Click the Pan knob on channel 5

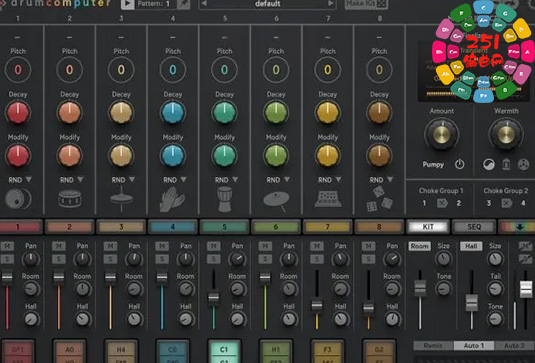[x=237, y=259]
